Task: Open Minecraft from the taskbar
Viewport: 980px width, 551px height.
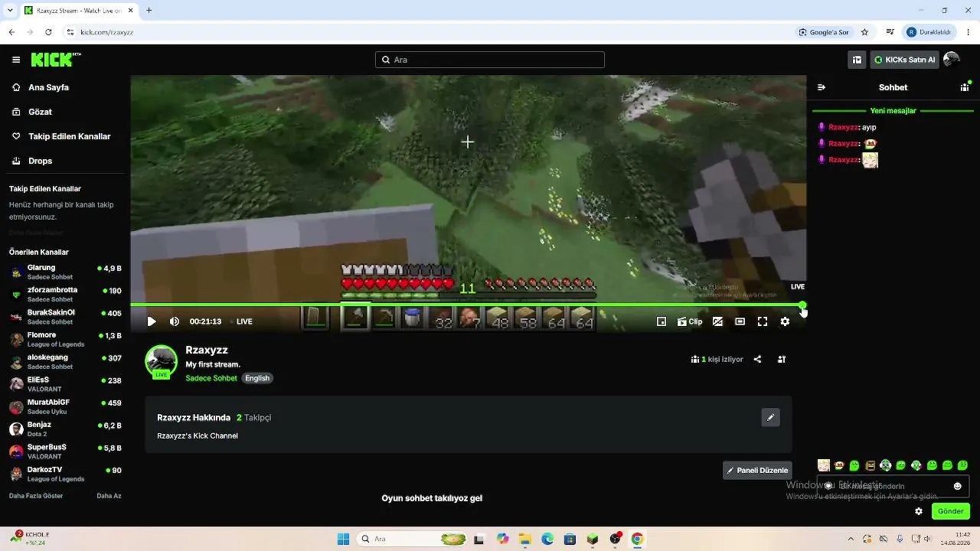Action: tap(593, 539)
